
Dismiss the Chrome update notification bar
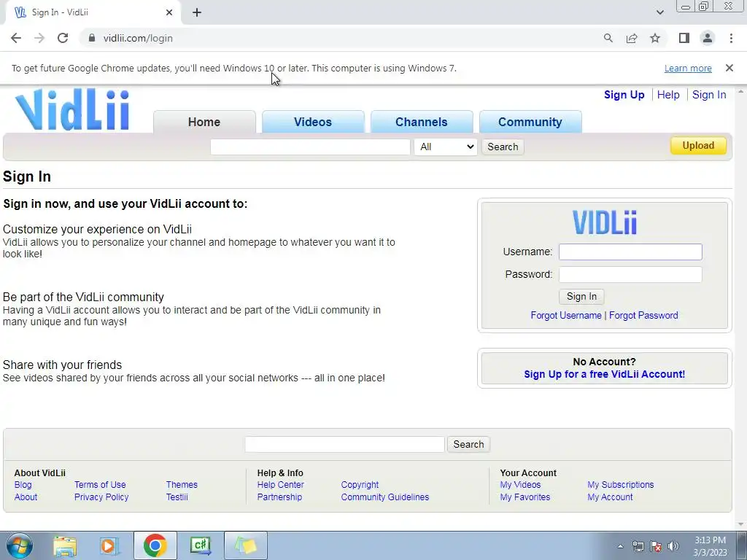coord(729,68)
